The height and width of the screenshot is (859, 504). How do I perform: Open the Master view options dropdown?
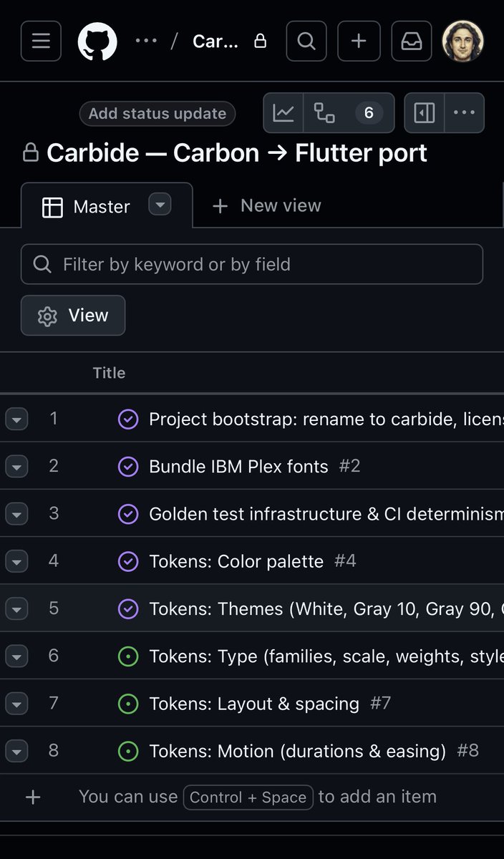point(160,205)
